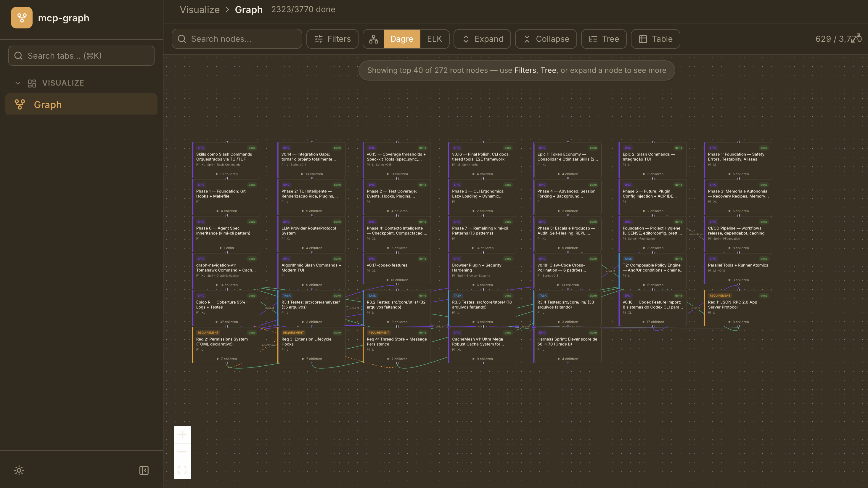Screen dimensions: 868x488
Task: Toggle the light/dark theme sun icon
Action: [19, 470]
